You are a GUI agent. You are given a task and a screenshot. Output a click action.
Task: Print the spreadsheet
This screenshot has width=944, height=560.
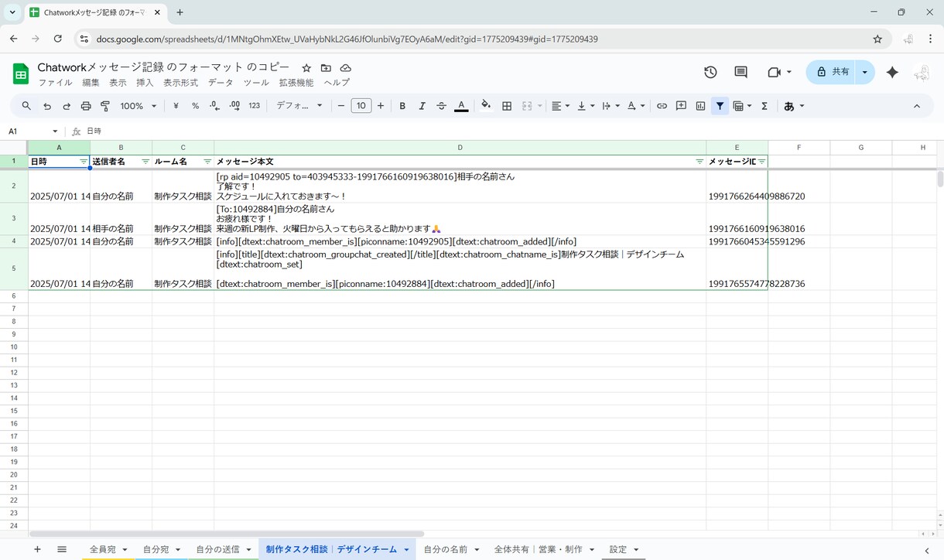point(86,106)
